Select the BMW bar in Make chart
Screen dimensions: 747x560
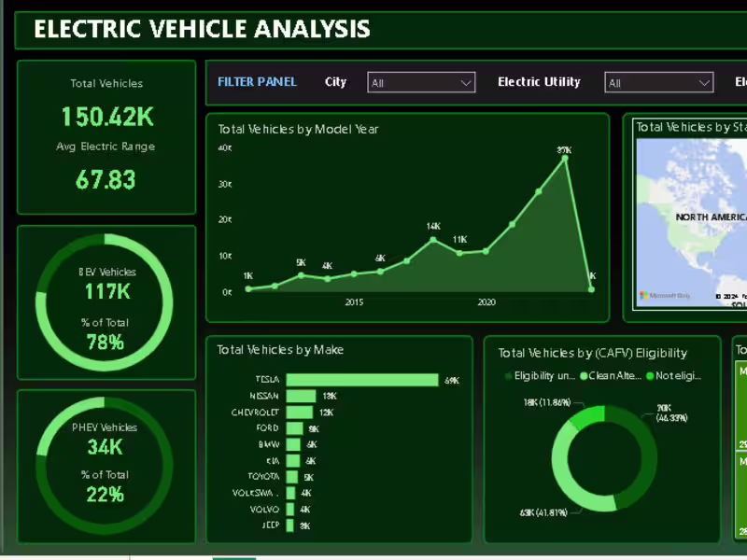coord(293,444)
